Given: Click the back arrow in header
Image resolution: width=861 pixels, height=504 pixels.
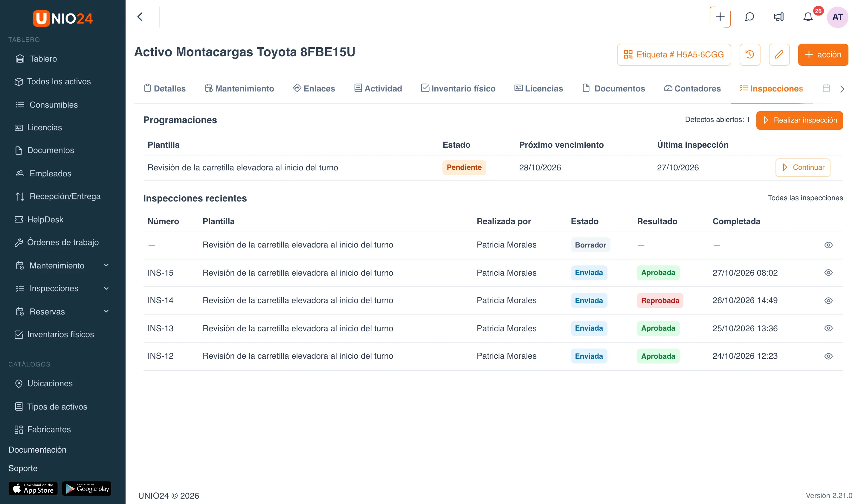Looking at the screenshot, I should click(140, 17).
